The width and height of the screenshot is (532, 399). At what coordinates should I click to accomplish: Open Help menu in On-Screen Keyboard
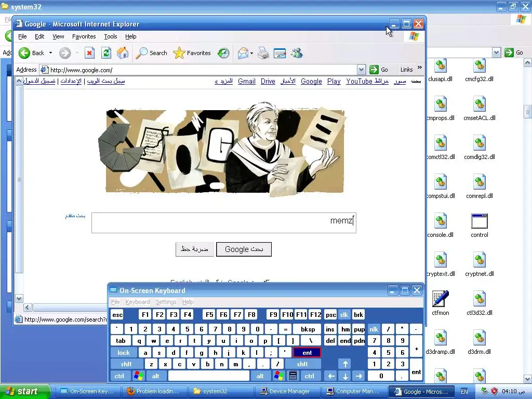point(188,302)
